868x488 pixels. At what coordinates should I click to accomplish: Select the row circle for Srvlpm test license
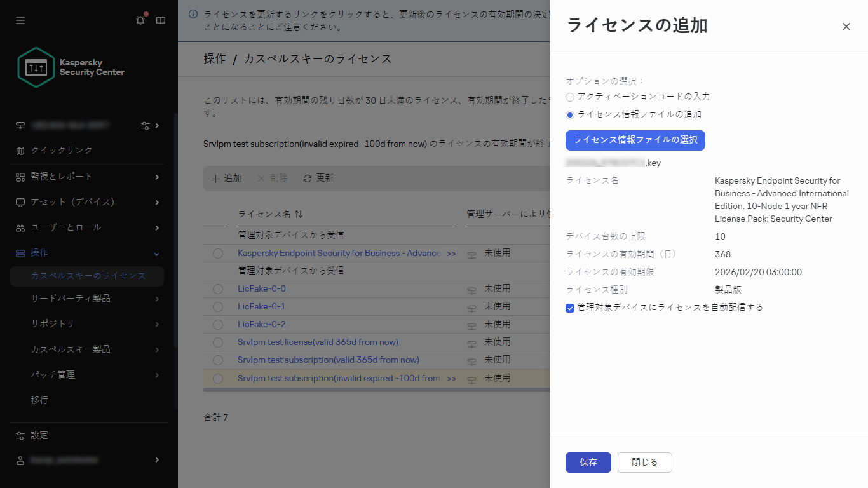218,342
